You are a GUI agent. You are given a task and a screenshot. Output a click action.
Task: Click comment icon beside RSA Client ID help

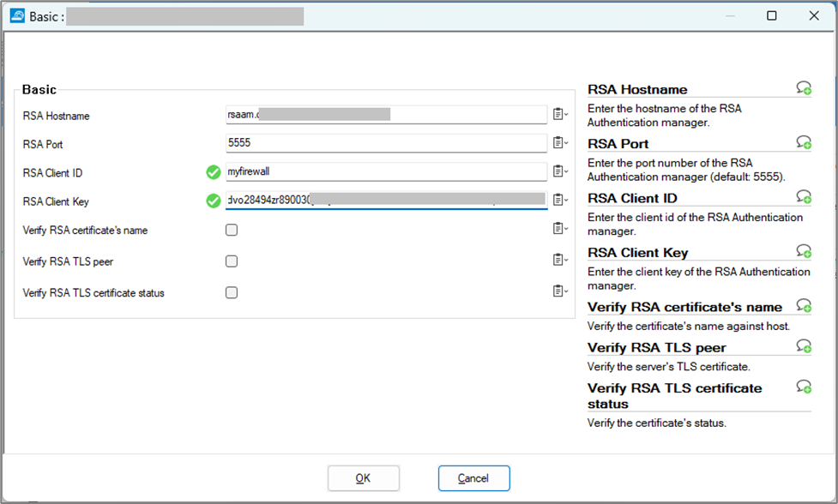tap(804, 197)
